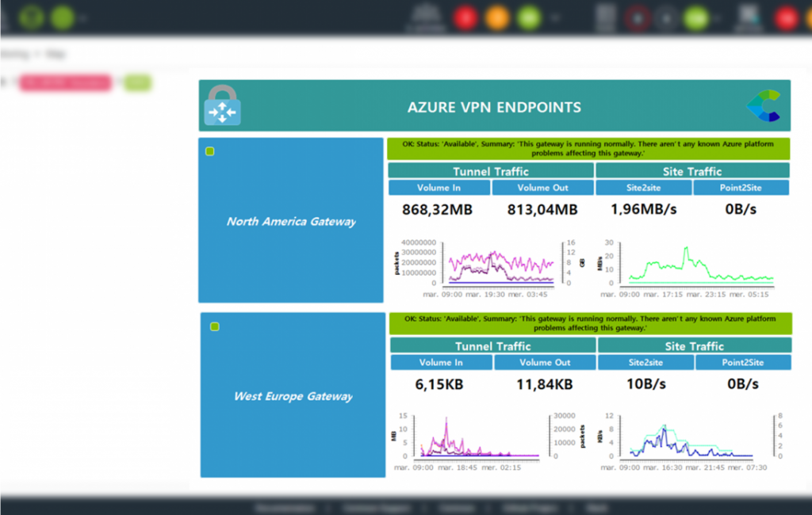Screen dimensions: 812x515
Task: Open the North America Gateway panel label
Action: pos(291,222)
